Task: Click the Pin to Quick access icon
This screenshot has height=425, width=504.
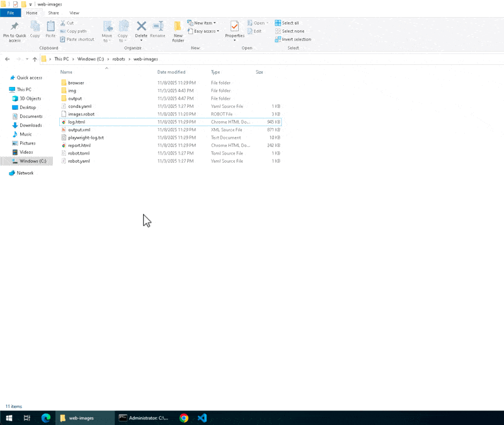Action: (x=14, y=30)
